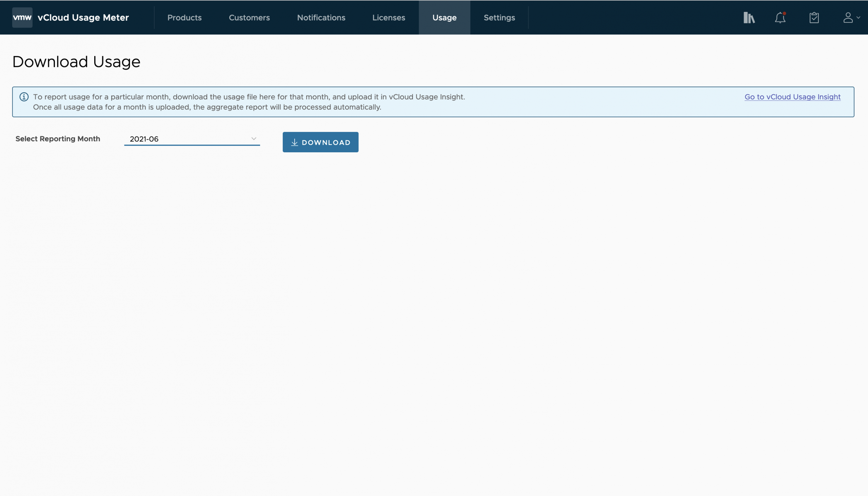868x496 pixels.
Task: Open the notifications bell icon
Action: [780, 18]
